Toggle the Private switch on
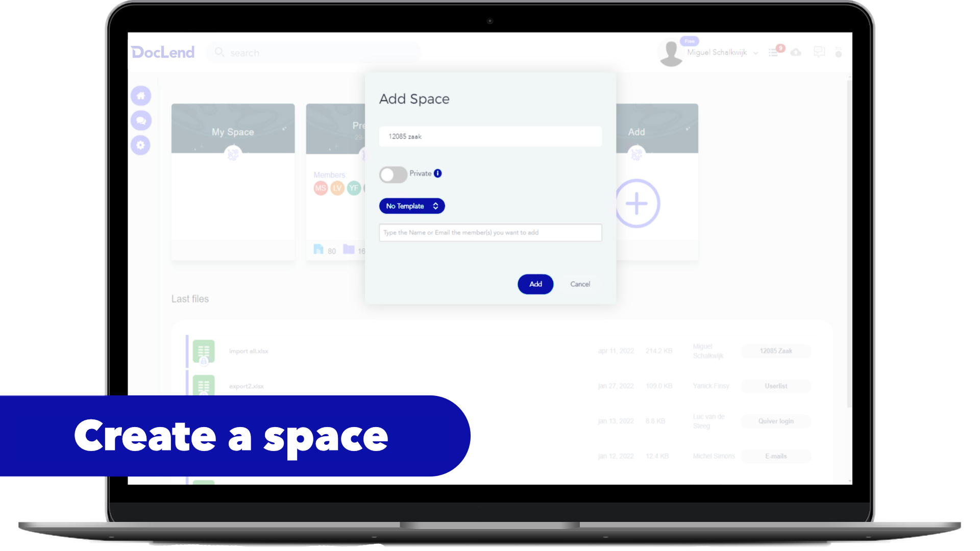The height and width of the screenshot is (551, 980). coord(393,173)
